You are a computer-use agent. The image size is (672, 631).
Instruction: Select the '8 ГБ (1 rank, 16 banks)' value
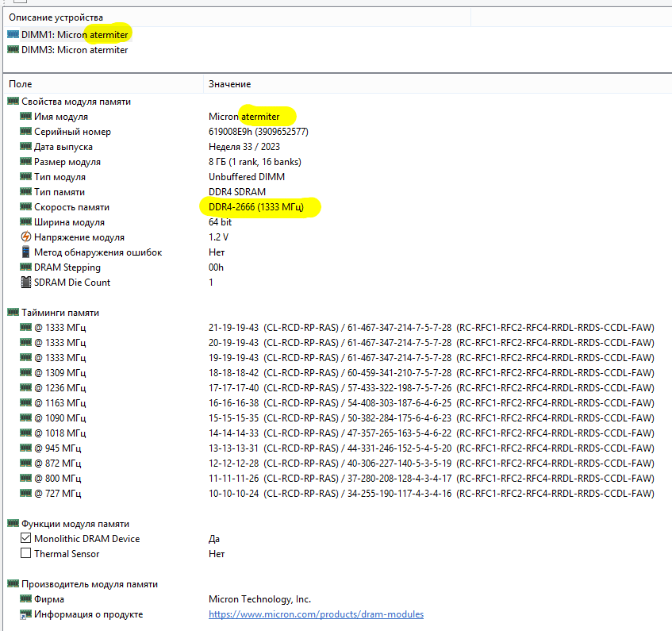(255, 162)
